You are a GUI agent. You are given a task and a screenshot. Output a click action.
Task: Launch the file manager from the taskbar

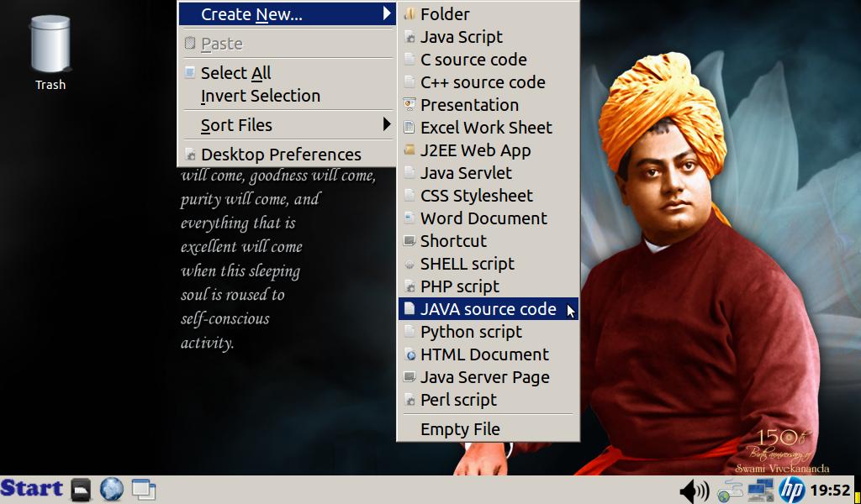(81, 490)
